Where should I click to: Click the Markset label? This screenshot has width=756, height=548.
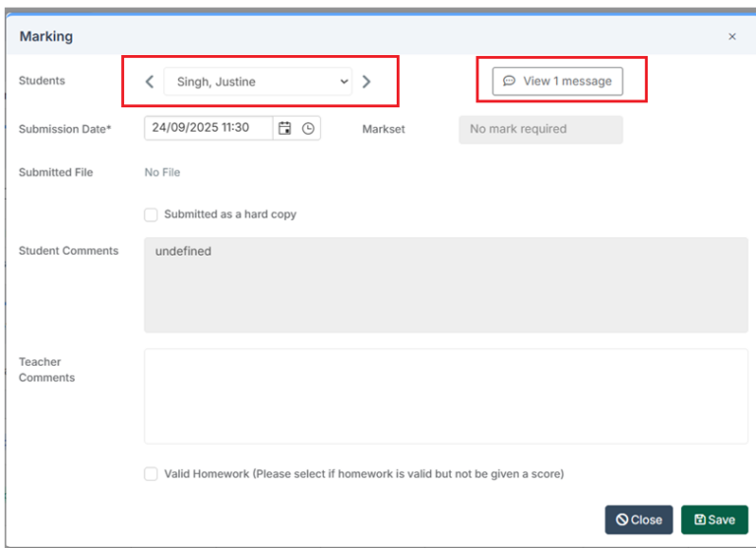tap(384, 129)
